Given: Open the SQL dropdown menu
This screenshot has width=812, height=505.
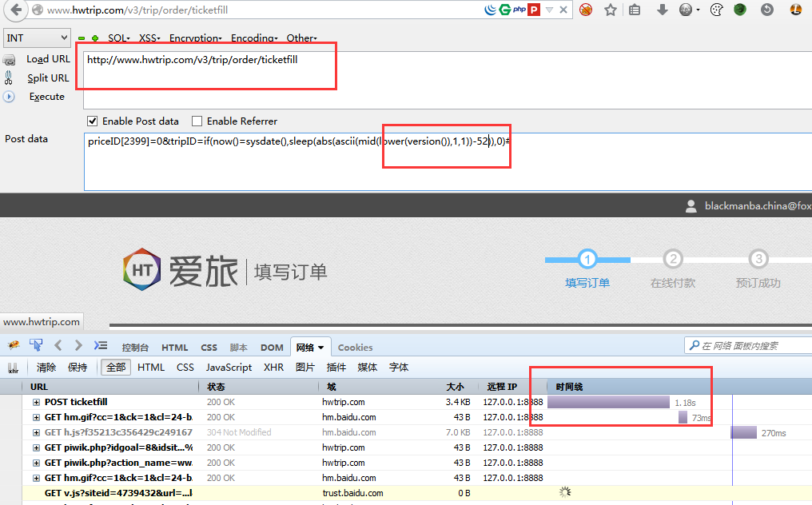Looking at the screenshot, I should click(118, 38).
